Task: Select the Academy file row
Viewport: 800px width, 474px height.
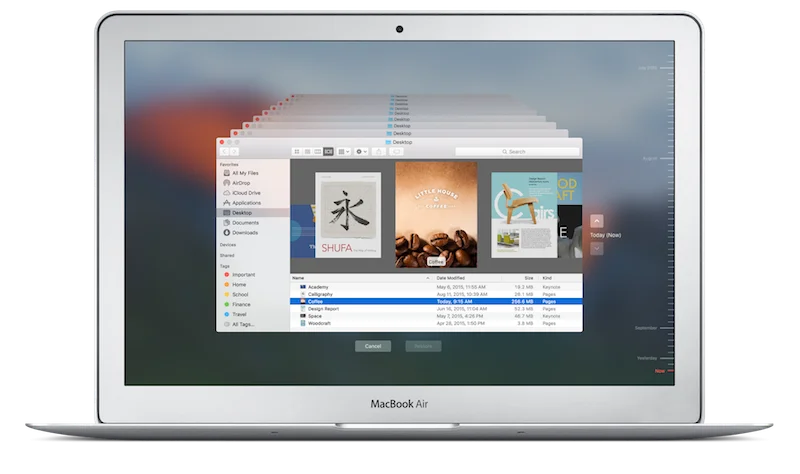Action: pos(436,287)
